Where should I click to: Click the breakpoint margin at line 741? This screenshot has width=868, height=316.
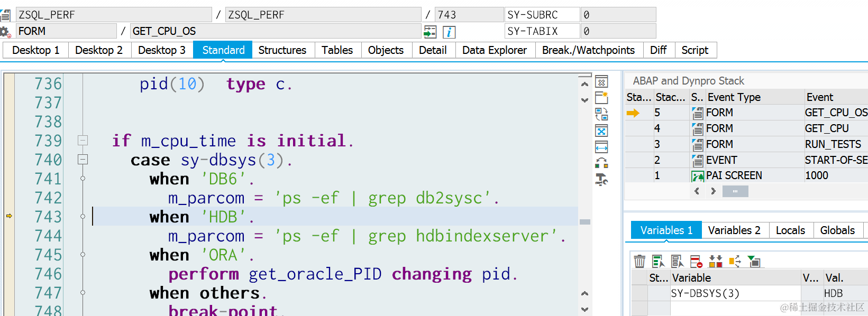(x=9, y=179)
